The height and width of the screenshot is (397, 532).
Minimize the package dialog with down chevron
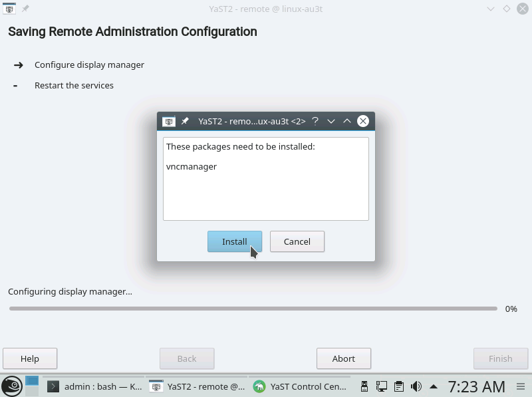(331, 121)
